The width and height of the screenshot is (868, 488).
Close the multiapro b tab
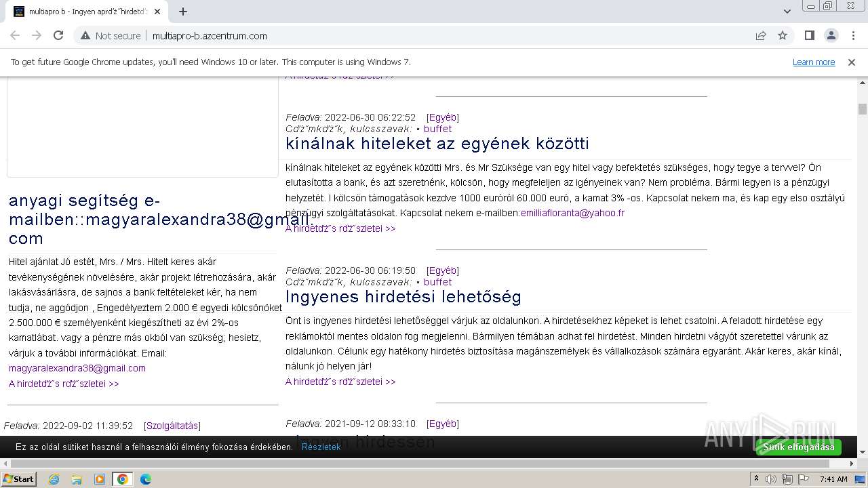158,12
